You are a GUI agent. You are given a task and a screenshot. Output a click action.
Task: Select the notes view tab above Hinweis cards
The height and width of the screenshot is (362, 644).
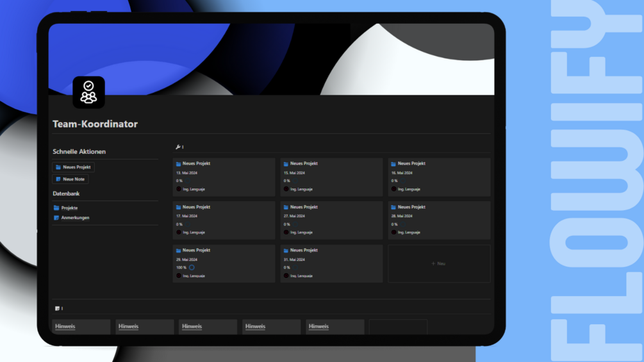pyautogui.click(x=59, y=308)
